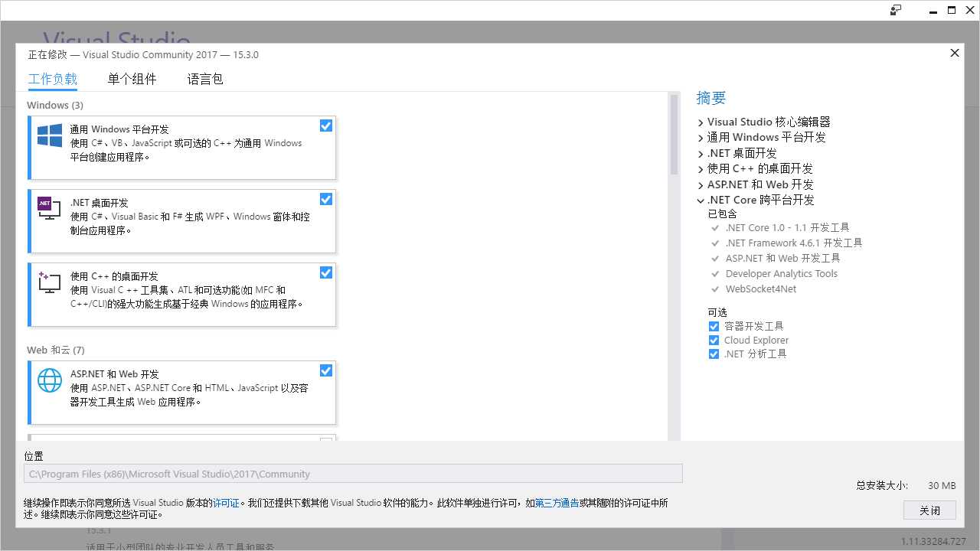Switch to the 工作负载 tab
The height and width of the screenshot is (551, 980).
pos(53,79)
